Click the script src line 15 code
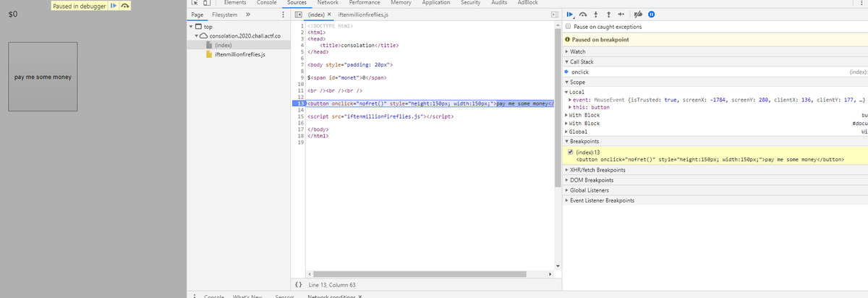 point(380,116)
